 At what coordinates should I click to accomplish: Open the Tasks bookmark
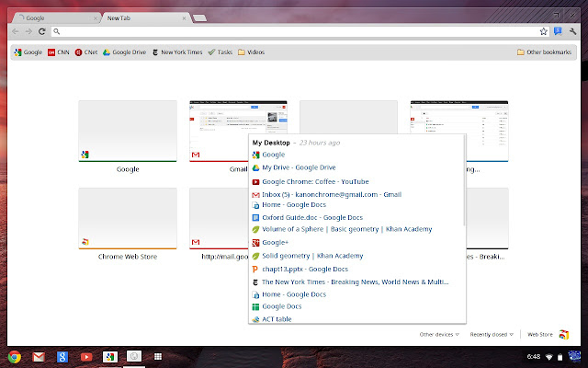[x=220, y=52]
